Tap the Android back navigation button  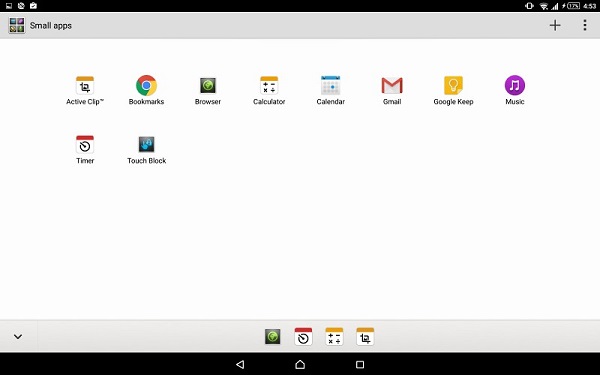240,364
